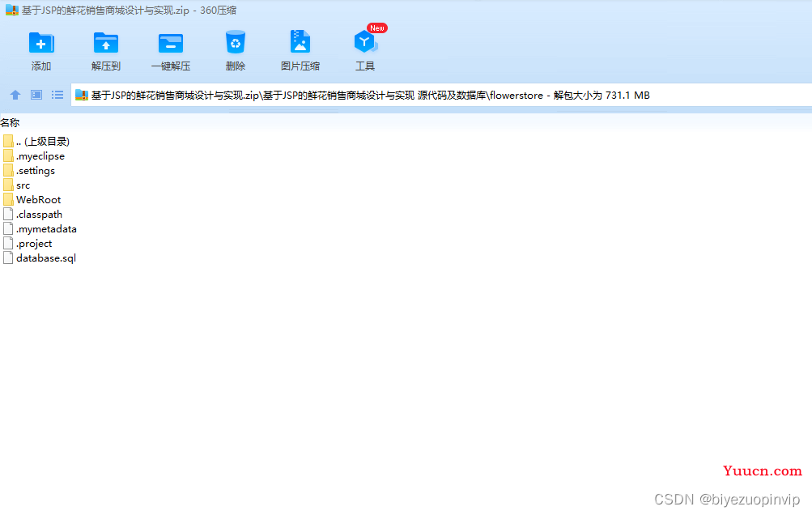Click the file icon beside .mymetadata
This screenshot has width=812, height=515.
click(8, 228)
